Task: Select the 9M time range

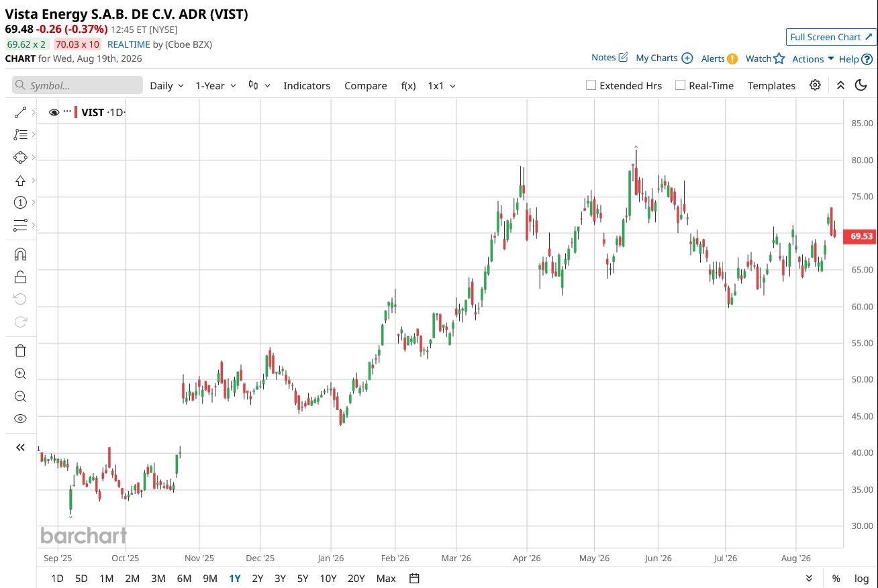Action: click(x=209, y=578)
